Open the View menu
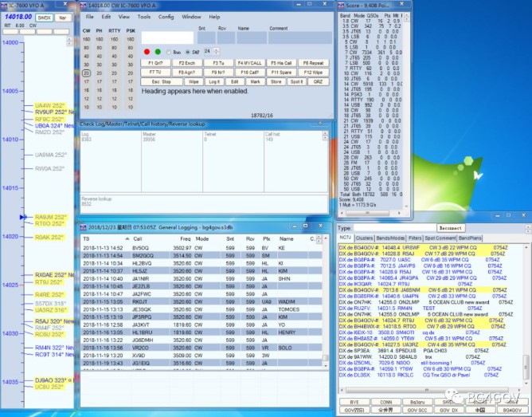 tap(123, 17)
